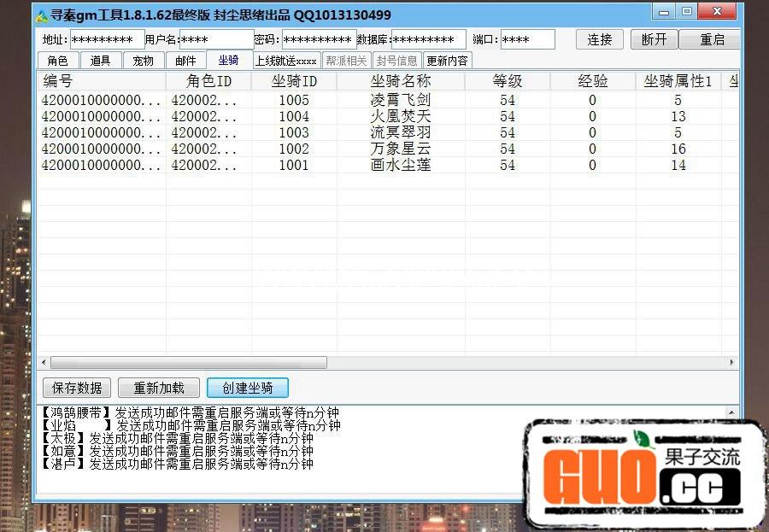Sort by 坐骑名称 column header

(x=400, y=81)
